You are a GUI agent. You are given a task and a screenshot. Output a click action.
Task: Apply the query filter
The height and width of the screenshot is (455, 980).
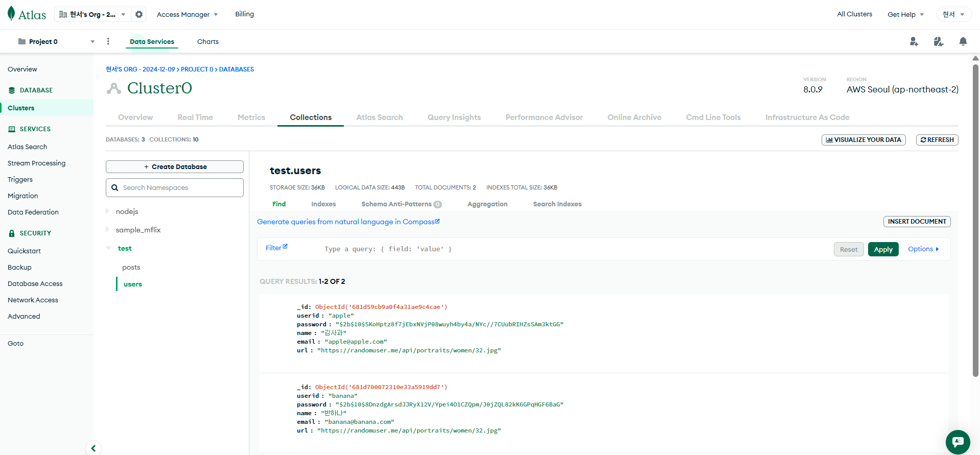click(883, 249)
